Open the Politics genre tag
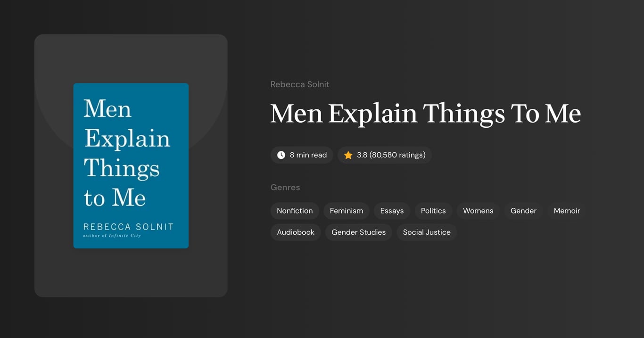 (433, 211)
